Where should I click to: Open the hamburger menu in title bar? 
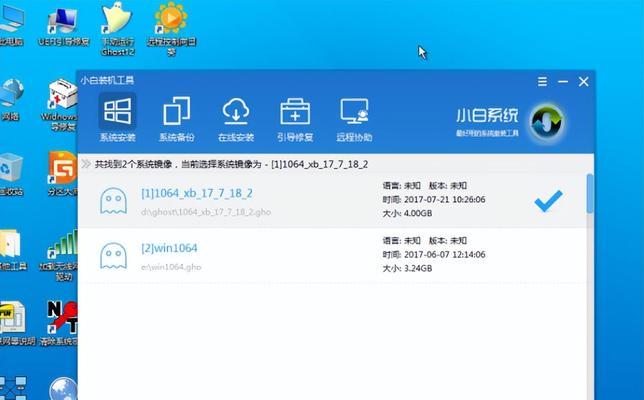point(542,81)
